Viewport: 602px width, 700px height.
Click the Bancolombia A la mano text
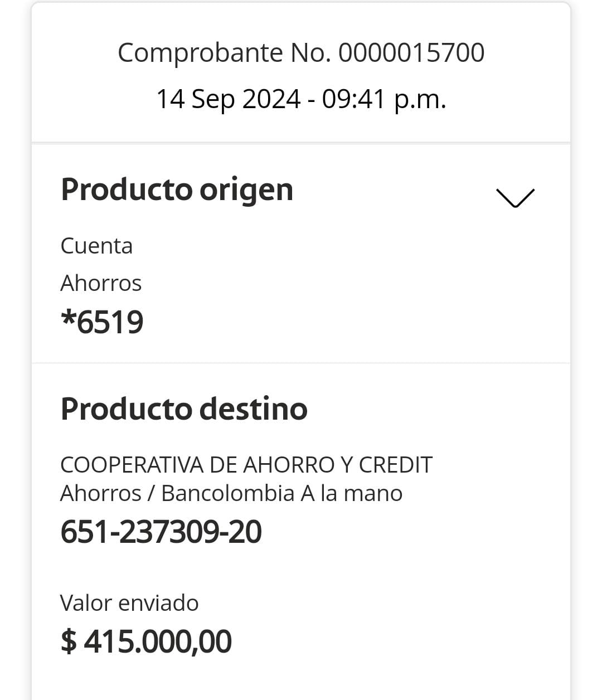pyautogui.click(x=281, y=493)
